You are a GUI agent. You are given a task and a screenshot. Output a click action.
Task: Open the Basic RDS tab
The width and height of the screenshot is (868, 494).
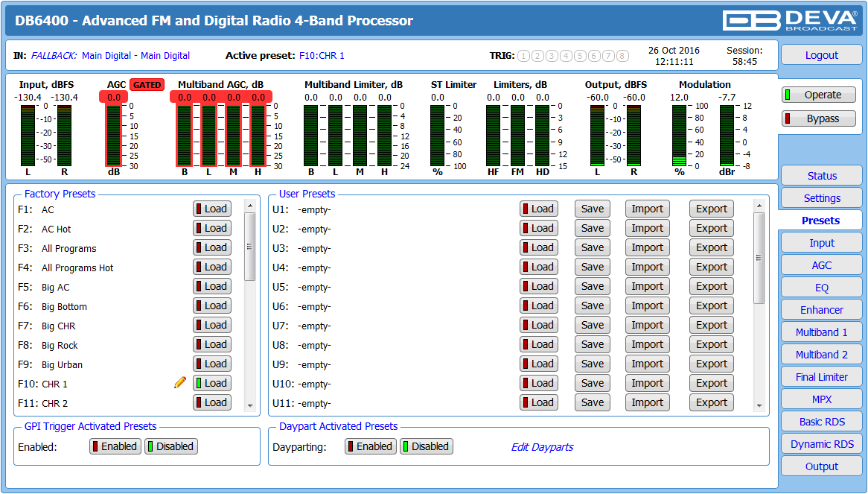[x=822, y=422]
